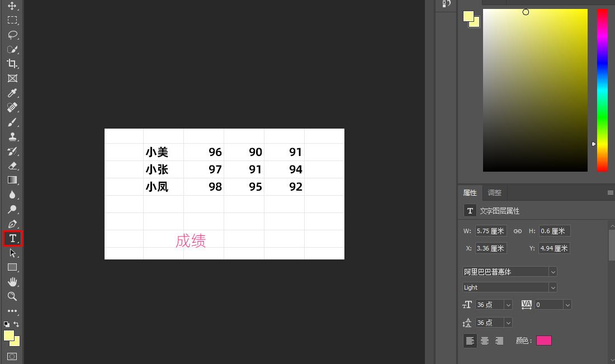Image resolution: width=615 pixels, height=364 pixels.
Task: Open the Properties panel flyout menu
Action: pos(610,192)
